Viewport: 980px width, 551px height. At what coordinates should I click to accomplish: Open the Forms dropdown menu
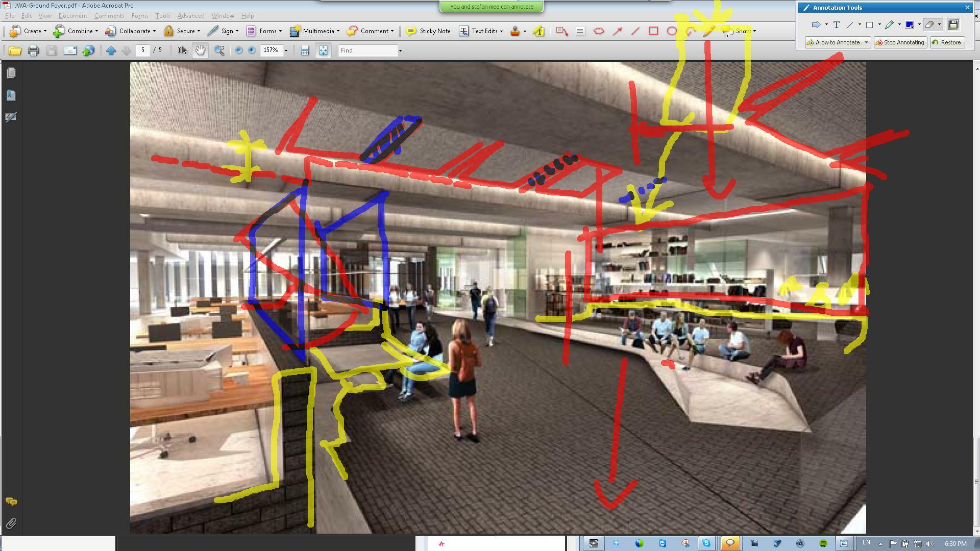[264, 31]
